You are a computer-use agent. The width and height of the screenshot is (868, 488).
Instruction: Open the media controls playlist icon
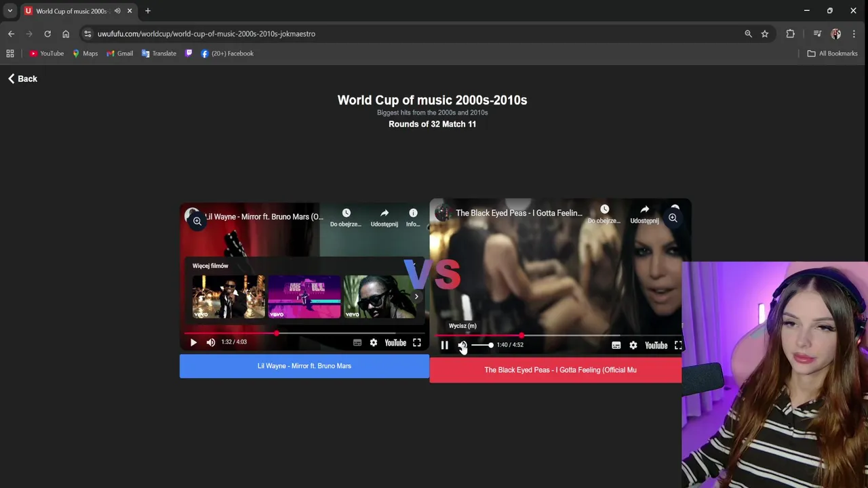[817, 34]
